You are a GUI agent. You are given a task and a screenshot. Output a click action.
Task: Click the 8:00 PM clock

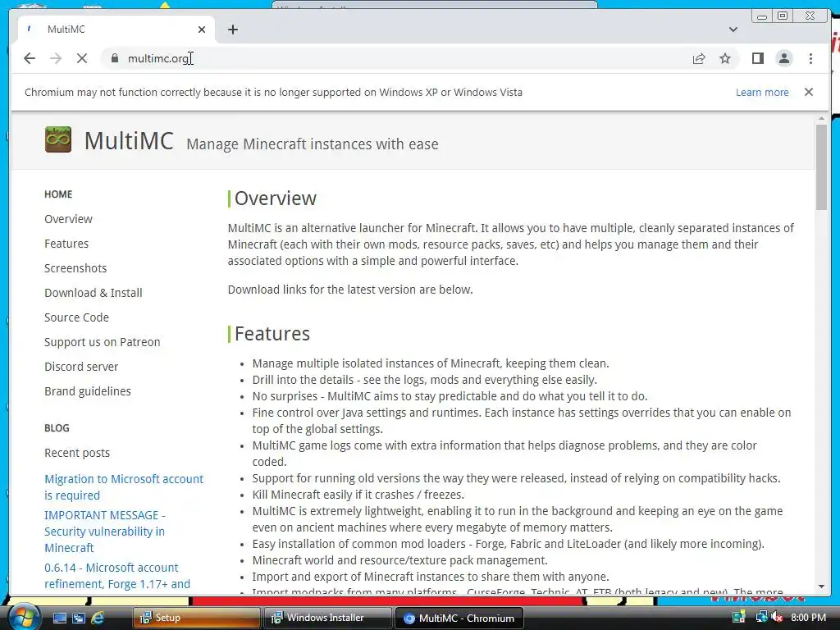[808, 618]
